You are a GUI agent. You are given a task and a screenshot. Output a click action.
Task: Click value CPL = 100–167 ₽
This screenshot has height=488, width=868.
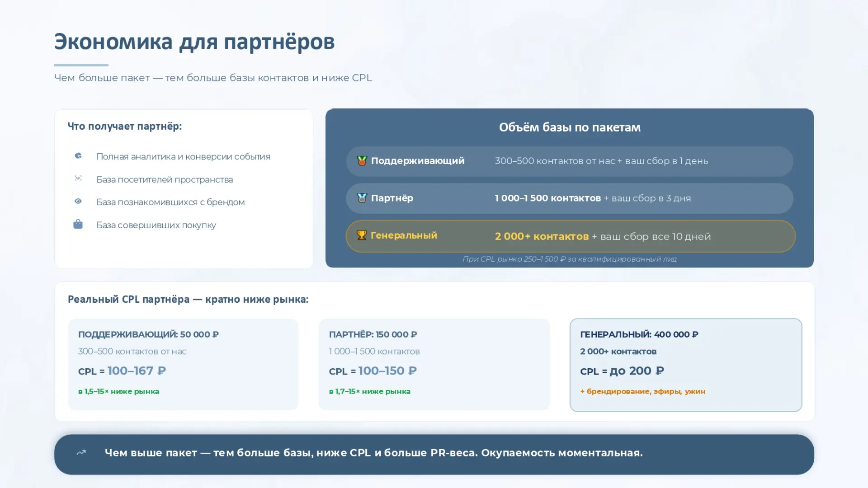click(122, 371)
